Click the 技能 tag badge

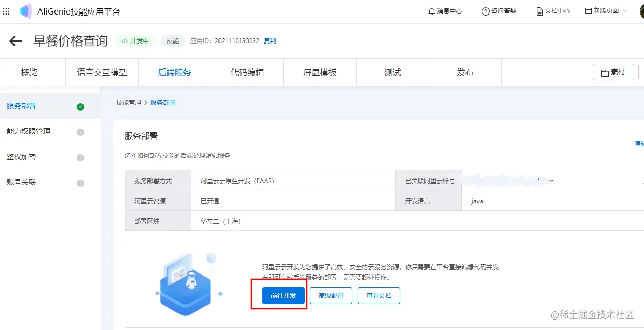point(173,41)
